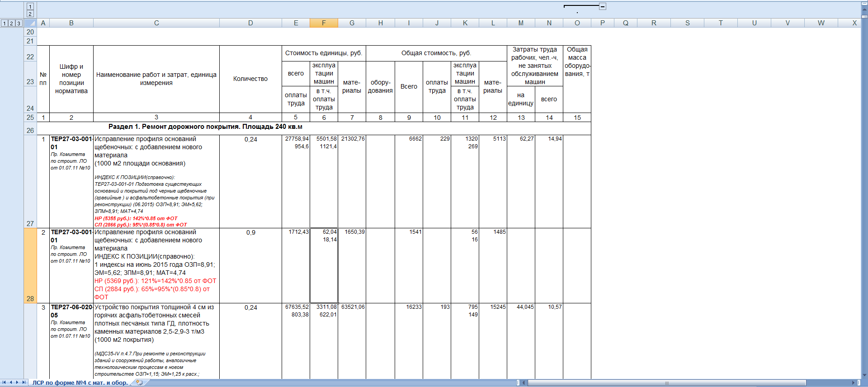Select cell with value 27758,94

(x=296, y=181)
